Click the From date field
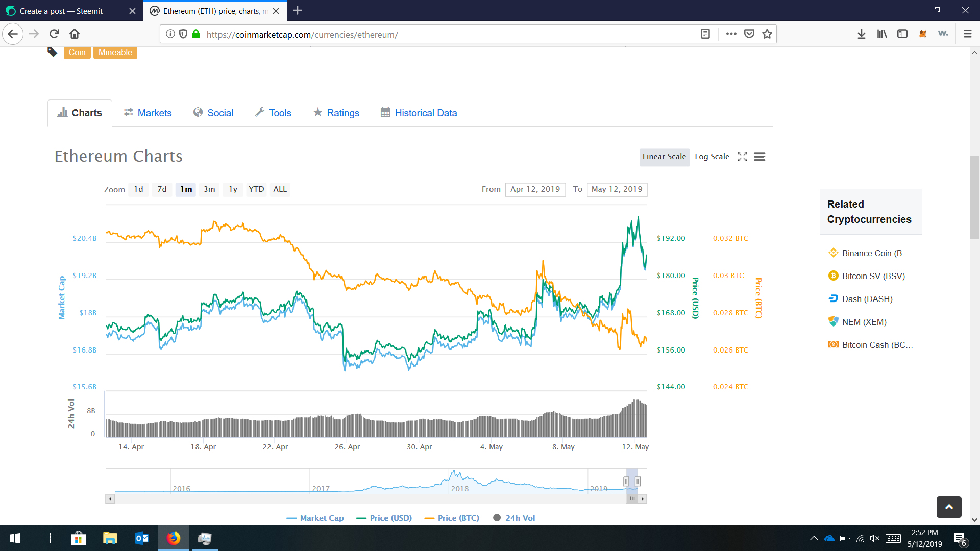This screenshot has width=980, height=551. [x=535, y=189]
